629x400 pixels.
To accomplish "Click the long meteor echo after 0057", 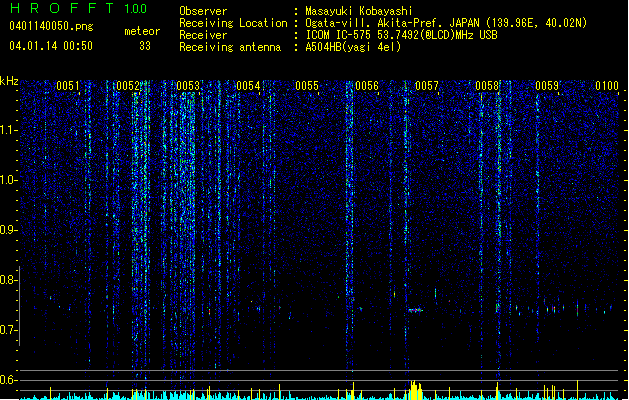I will [416, 310].
